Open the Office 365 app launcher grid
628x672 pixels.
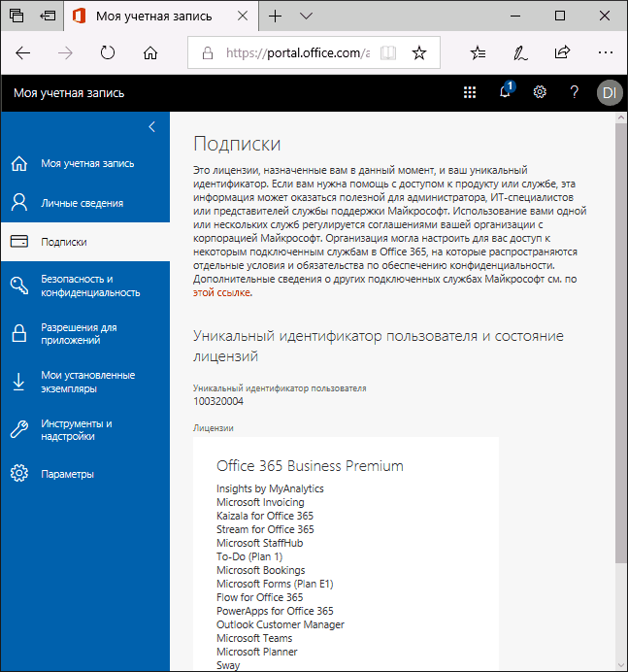pyautogui.click(x=470, y=92)
